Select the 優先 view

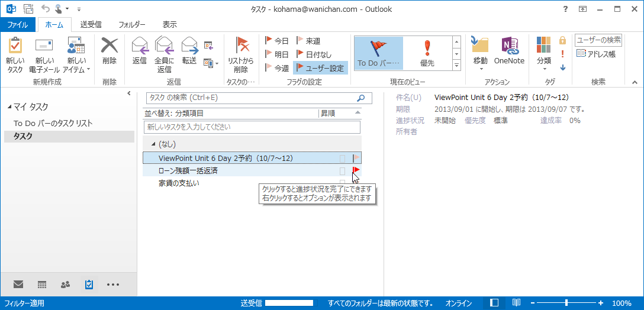(427, 53)
